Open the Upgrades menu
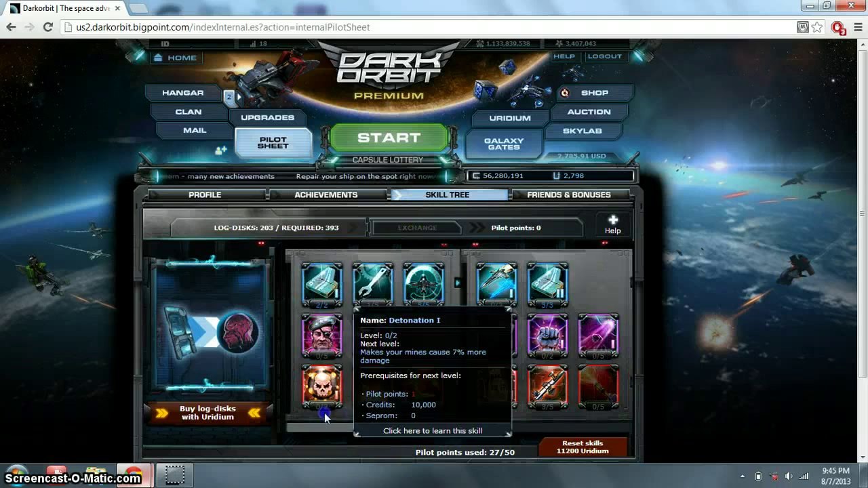The image size is (868, 488). tap(268, 117)
